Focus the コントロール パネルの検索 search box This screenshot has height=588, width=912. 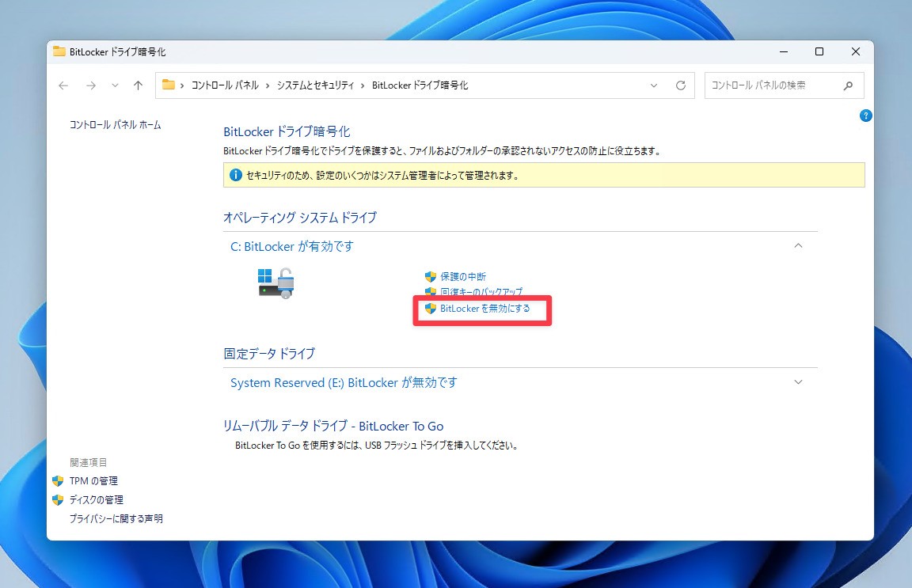coord(784,85)
